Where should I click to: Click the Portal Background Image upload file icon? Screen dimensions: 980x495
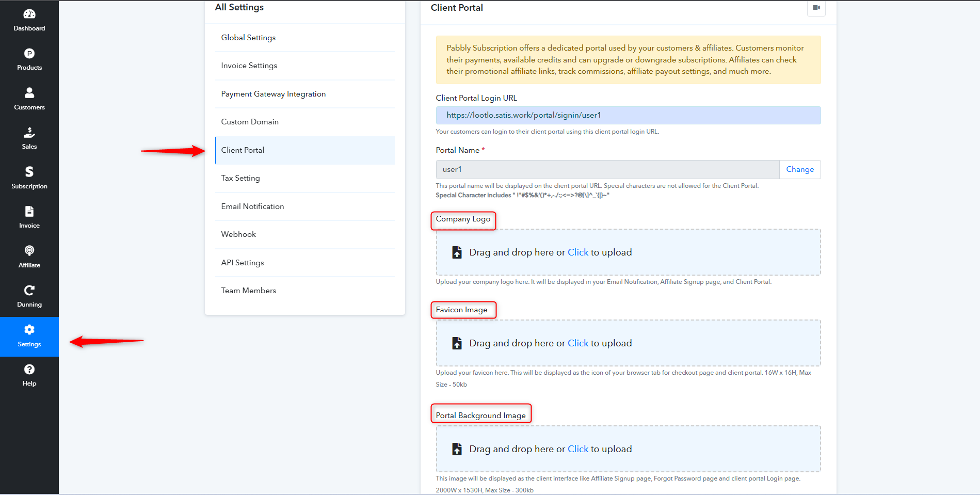pyautogui.click(x=457, y=449)
